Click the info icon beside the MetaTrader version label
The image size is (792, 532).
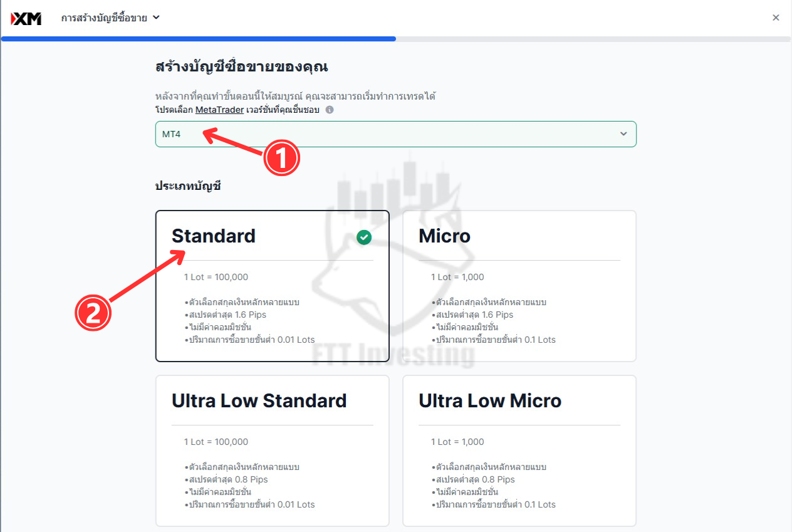(330, 110)
